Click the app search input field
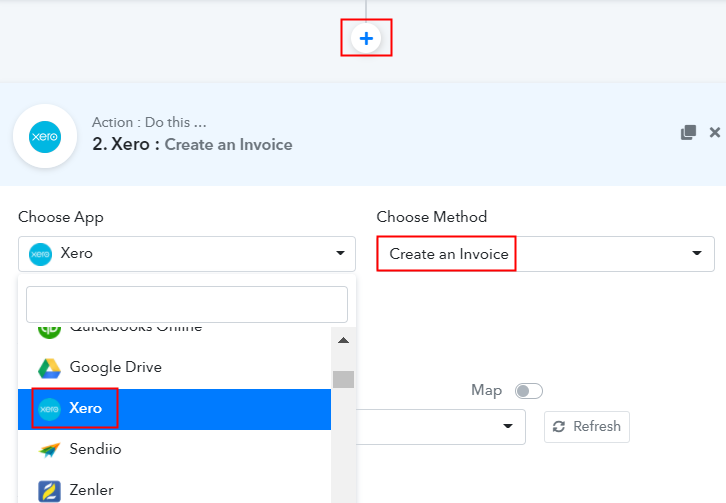The image size is (726, 503). point(187,304)
